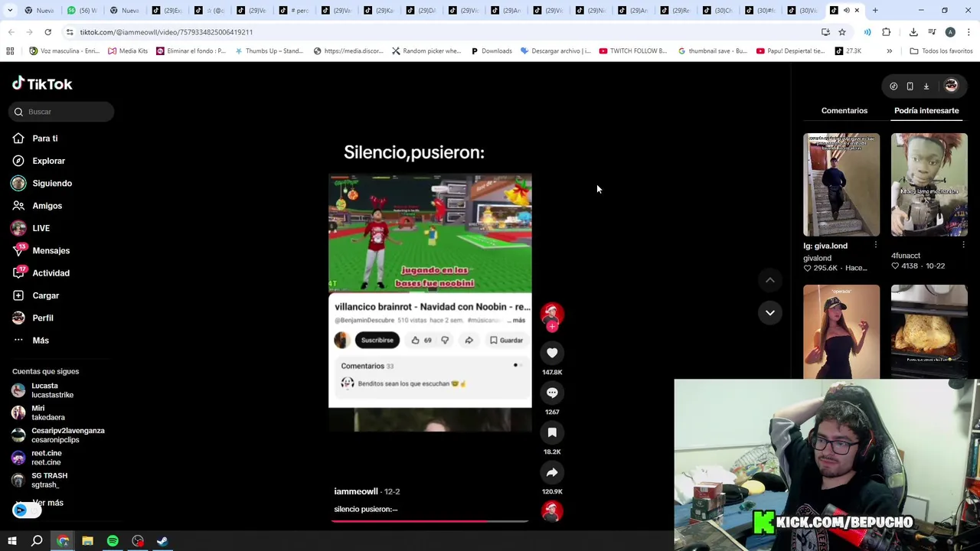Expand the Más sidebar menu
This screenshot has height=551, width=980.
click(40, 341)
